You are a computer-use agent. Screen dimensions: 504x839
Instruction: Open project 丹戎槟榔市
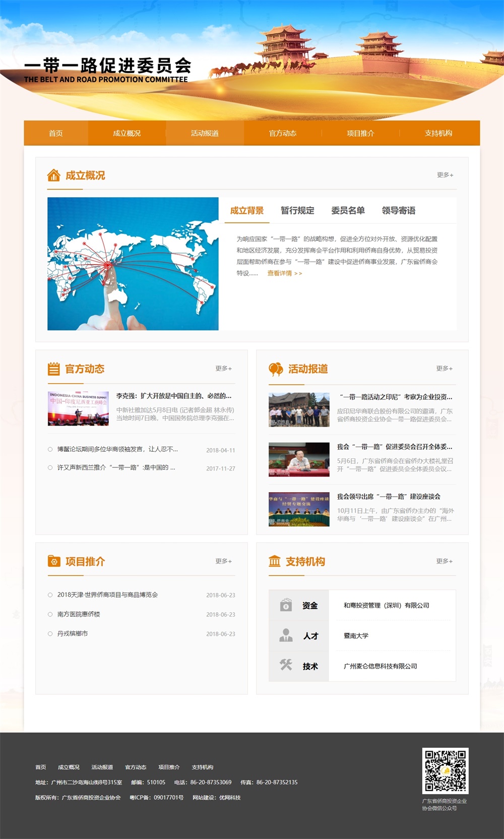[73, 633]
